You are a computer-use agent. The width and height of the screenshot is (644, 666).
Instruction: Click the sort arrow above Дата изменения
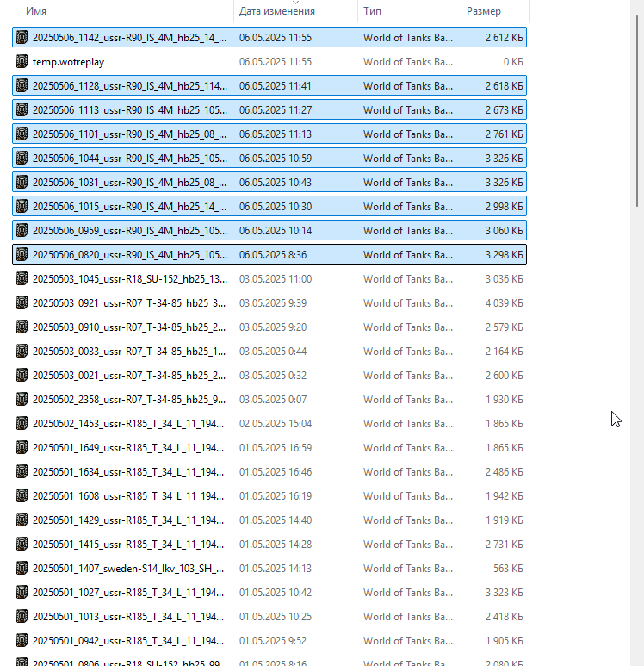tap(296, 3)
